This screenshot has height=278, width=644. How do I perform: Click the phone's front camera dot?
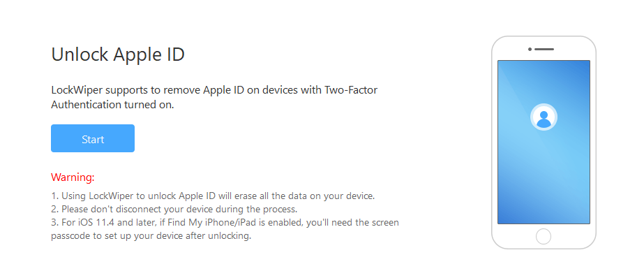tap(530, 50)
